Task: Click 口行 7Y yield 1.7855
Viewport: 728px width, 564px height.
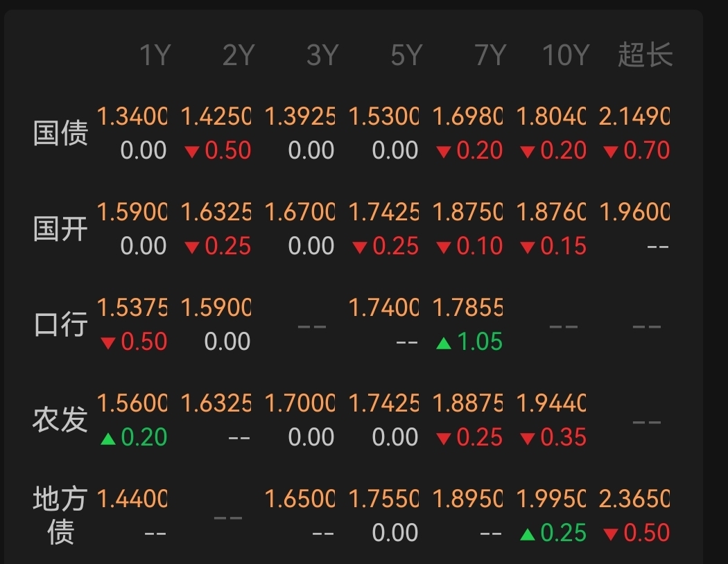Action: pyautogui.click(x=467, y=308)
